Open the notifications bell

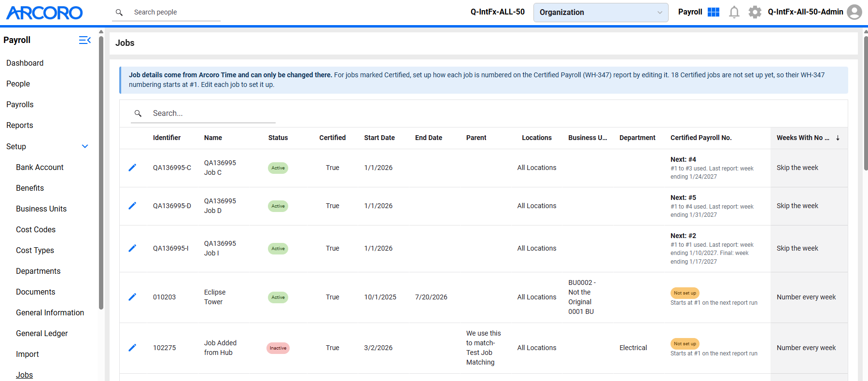point(734,12)
